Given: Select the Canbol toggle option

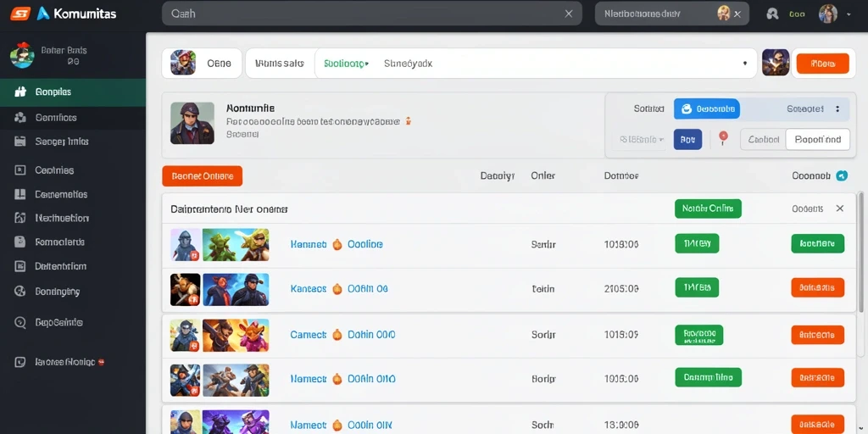Looking at the screenshot, I should tap(764, 140).
